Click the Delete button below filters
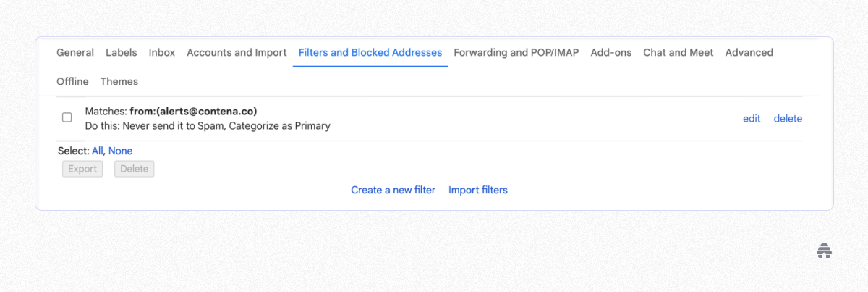This screenshot has width=868, height=292. coord(134,169)
